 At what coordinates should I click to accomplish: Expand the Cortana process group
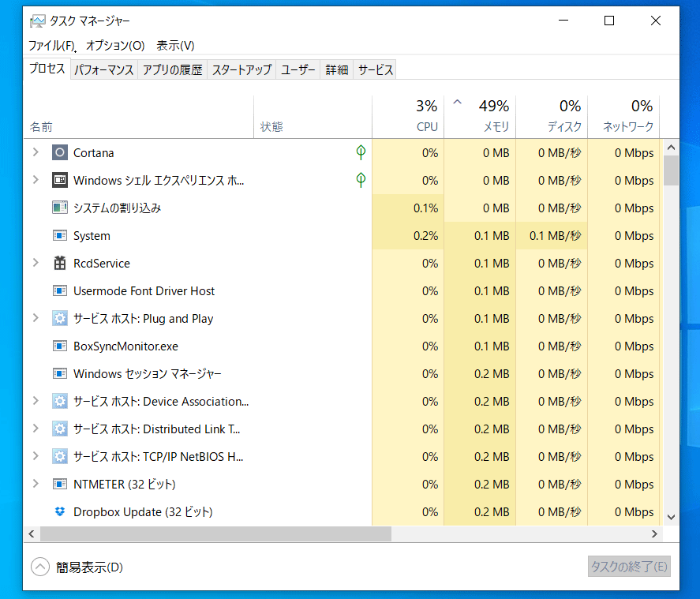36,152
